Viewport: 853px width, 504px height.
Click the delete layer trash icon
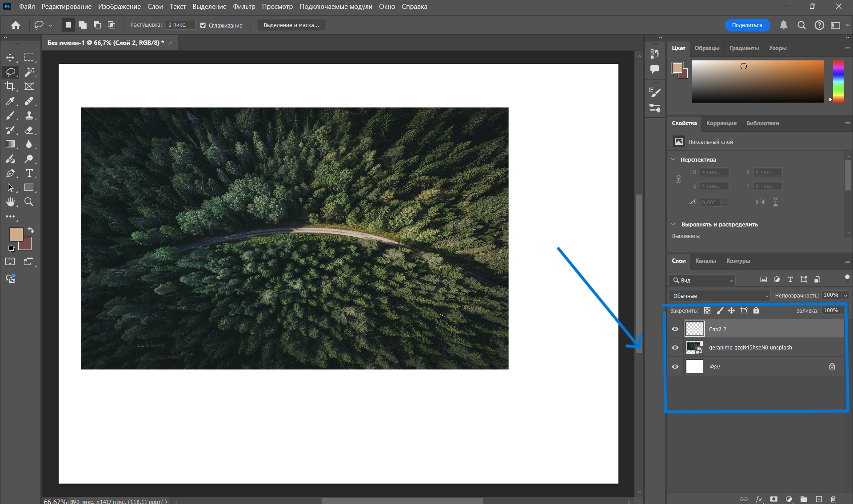(833, 499)
